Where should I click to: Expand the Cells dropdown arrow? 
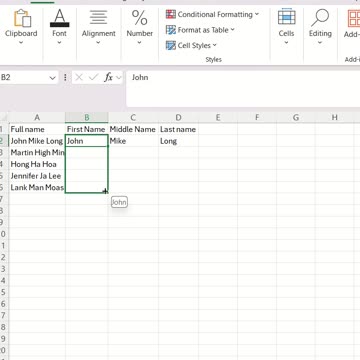(286, 42)
